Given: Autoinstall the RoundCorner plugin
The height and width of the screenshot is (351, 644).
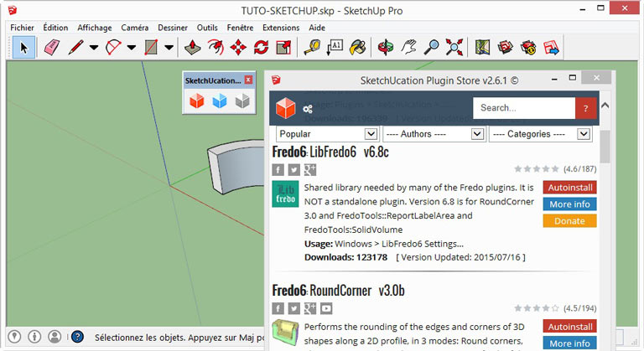Looking at the screenshot, I should pos(569,327).
